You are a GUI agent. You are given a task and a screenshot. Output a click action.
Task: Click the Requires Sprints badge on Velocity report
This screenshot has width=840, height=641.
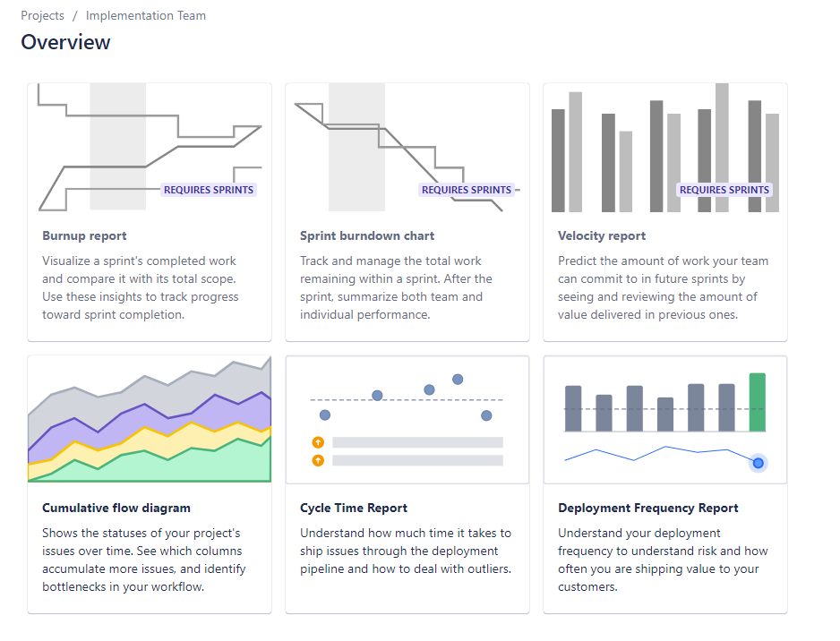[724, 190]
